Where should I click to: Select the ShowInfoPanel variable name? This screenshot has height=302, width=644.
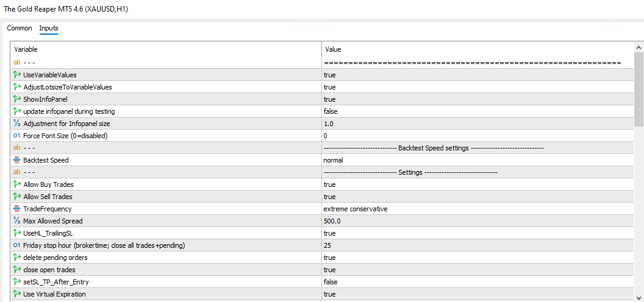pos(45,99)
